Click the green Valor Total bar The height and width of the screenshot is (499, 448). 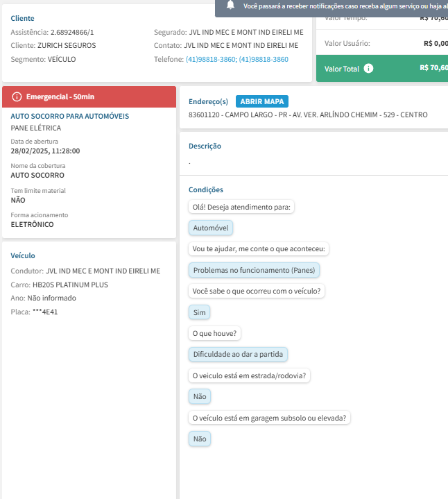click(x=381, y=69)
